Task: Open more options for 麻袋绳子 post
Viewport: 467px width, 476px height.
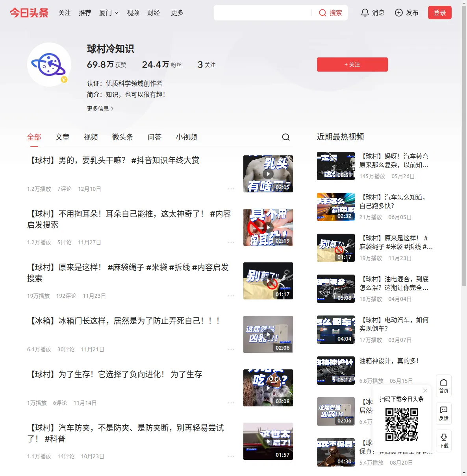Action: (x=231, y=296)
